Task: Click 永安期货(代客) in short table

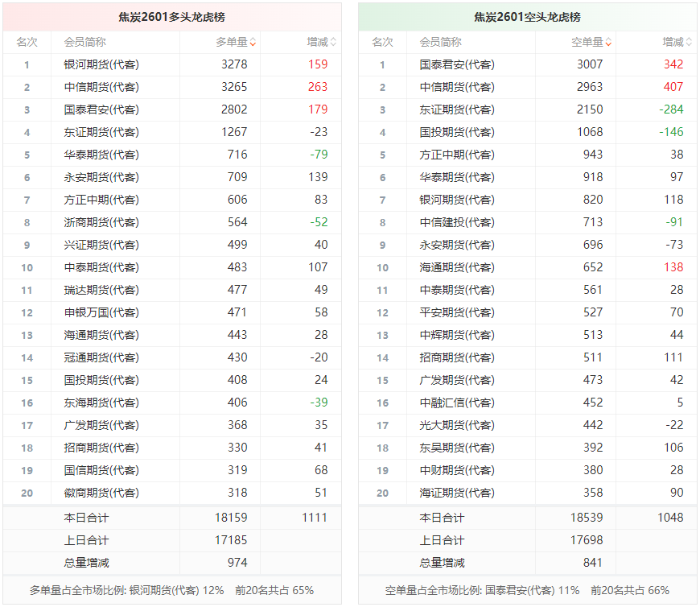Action: (457, 245)
